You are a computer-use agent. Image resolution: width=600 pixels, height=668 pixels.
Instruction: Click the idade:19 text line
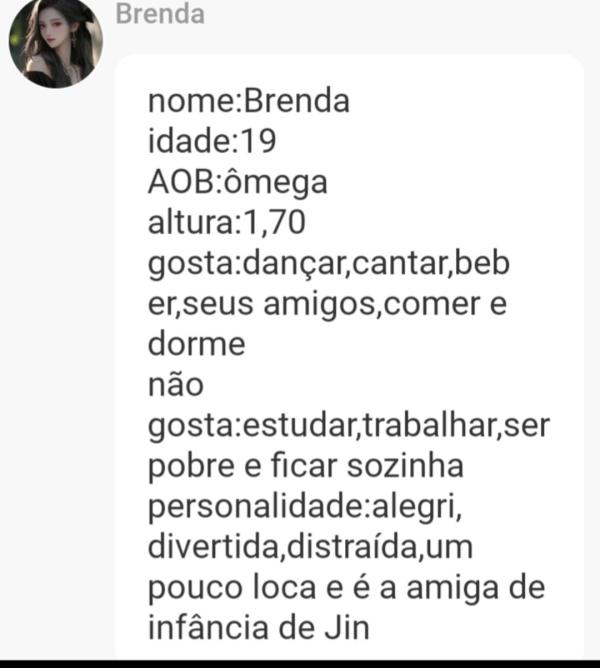coord(212,141)
